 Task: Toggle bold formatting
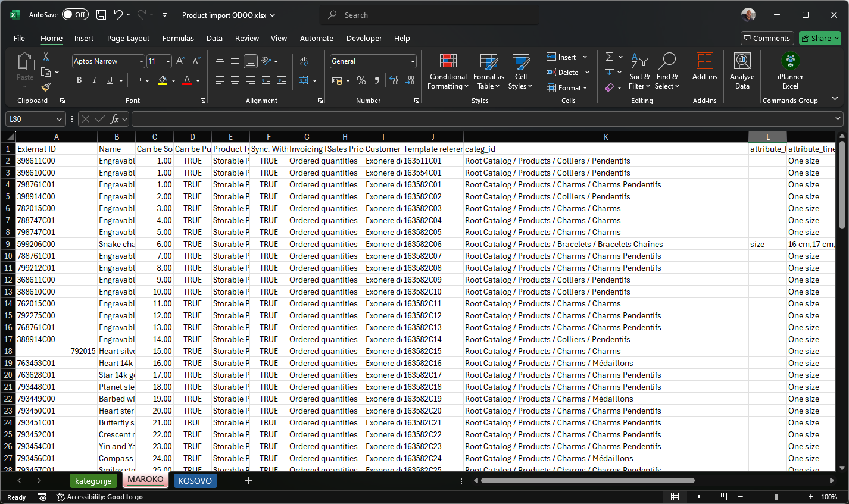[x=79, y=80]
